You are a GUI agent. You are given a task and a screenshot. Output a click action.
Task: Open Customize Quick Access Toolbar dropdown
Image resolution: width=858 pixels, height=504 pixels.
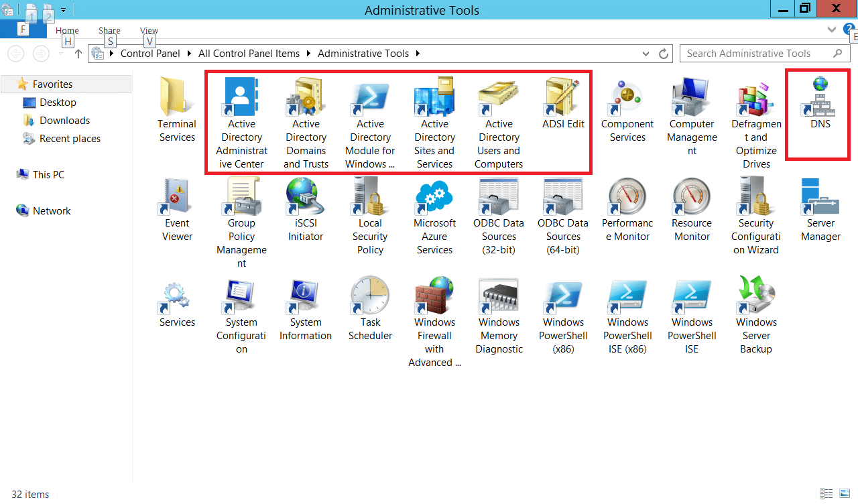[63, 10]
